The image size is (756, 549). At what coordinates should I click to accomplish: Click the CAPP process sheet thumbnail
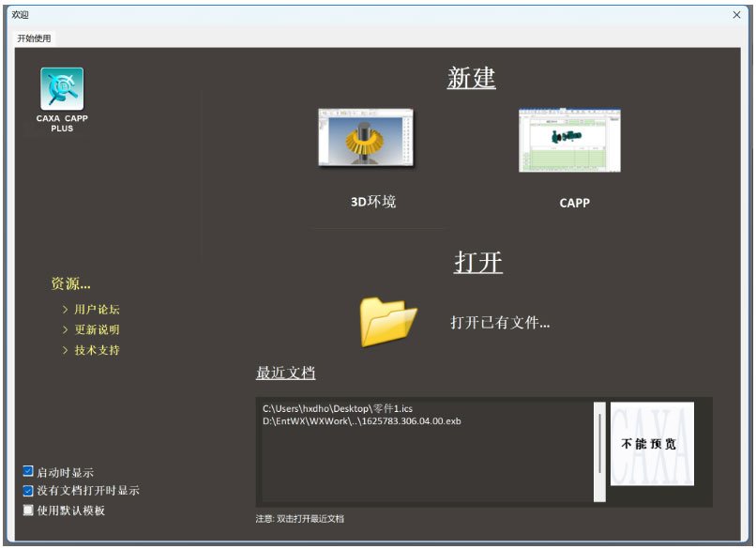[x=569, y=141]
